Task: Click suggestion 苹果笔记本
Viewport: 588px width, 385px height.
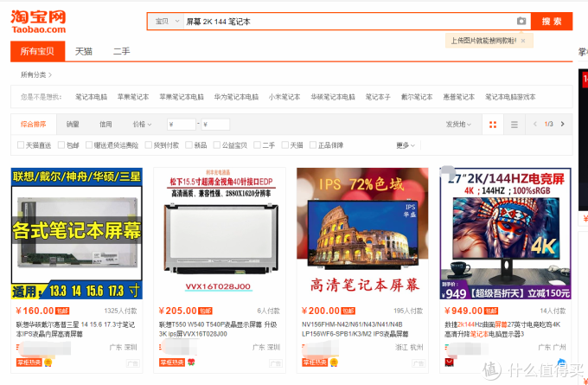Action: [133, 97]
